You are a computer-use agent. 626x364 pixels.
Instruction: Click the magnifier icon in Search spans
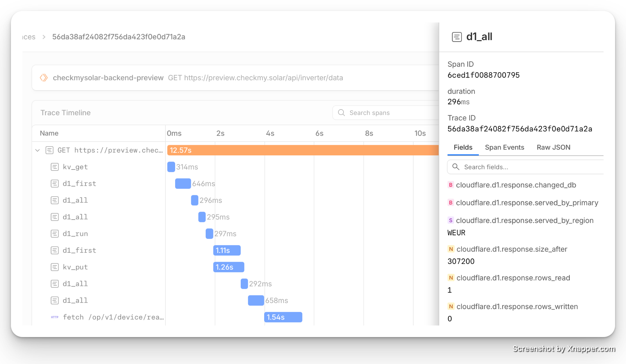pos(341,113)
